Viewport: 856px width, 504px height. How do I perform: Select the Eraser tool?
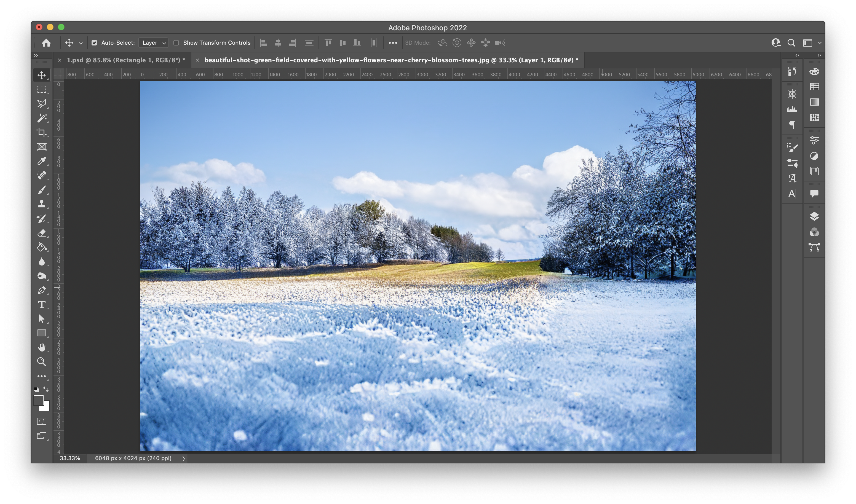41,233
